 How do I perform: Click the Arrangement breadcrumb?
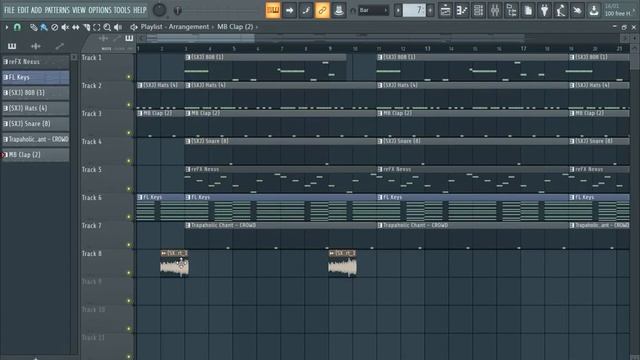click(x=189, y=27)
